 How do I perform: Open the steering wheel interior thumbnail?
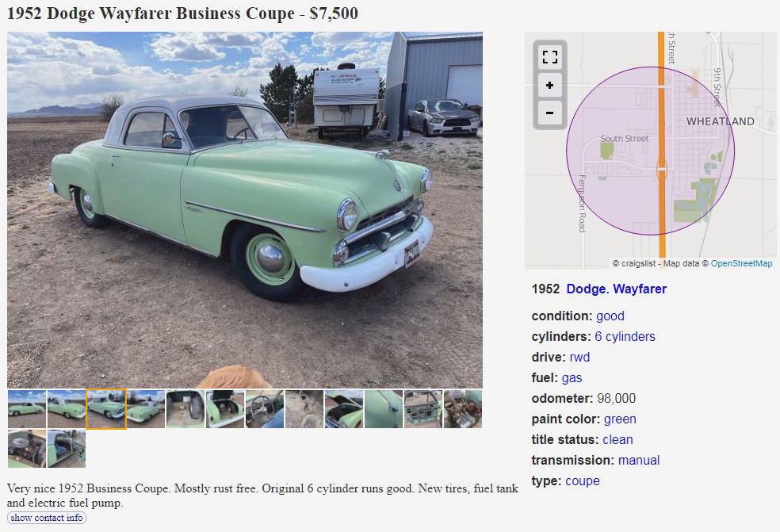pyautogui.click(x=265, y=409)
